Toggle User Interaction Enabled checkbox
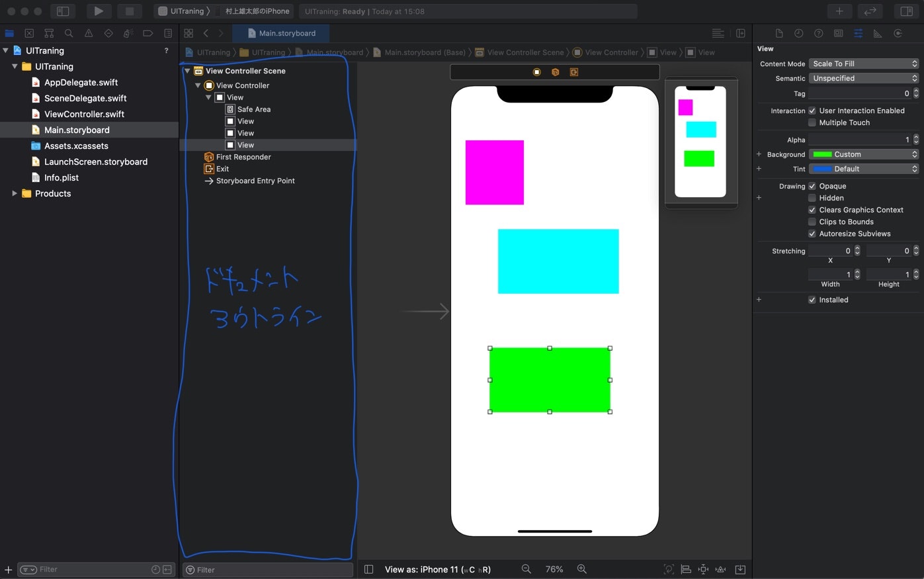Screen dimensions: 924x579 (x=812, y=111)
